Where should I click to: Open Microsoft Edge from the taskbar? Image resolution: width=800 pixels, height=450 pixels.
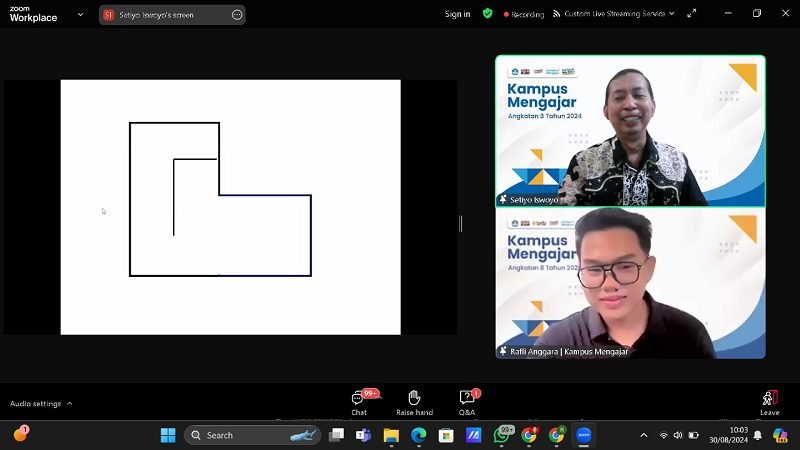pyautogui.click(x=419, y=435)
